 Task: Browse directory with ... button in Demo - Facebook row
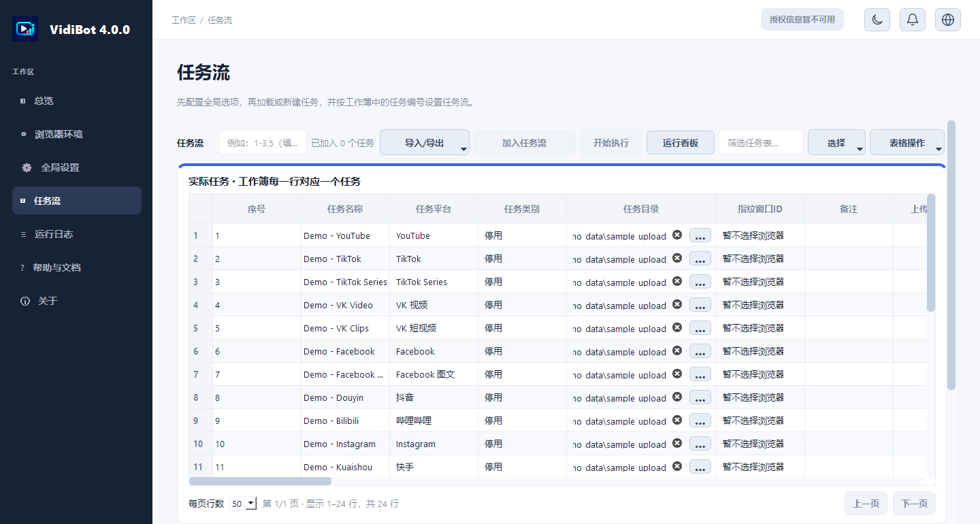(x=700, y=351)
